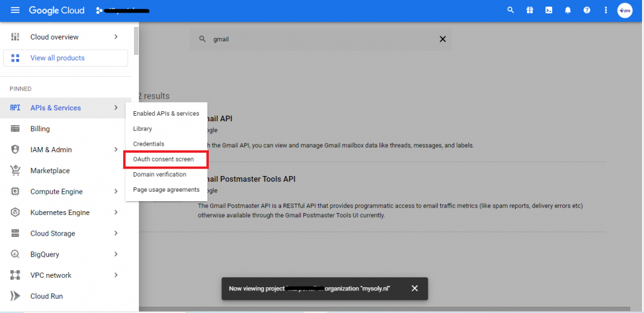Screen dimensions: 644x313
Task: Click the Compute Engine chip icon
Action: [x=15, y=192]
